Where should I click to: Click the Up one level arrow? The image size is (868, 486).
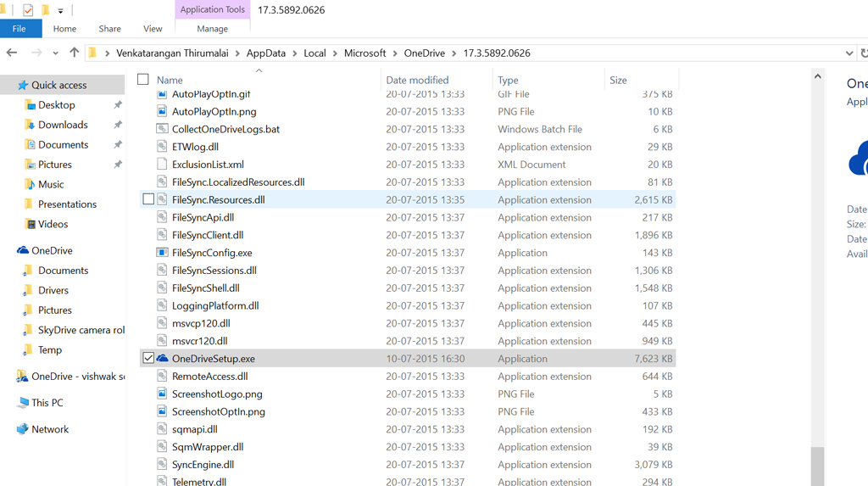75,53
